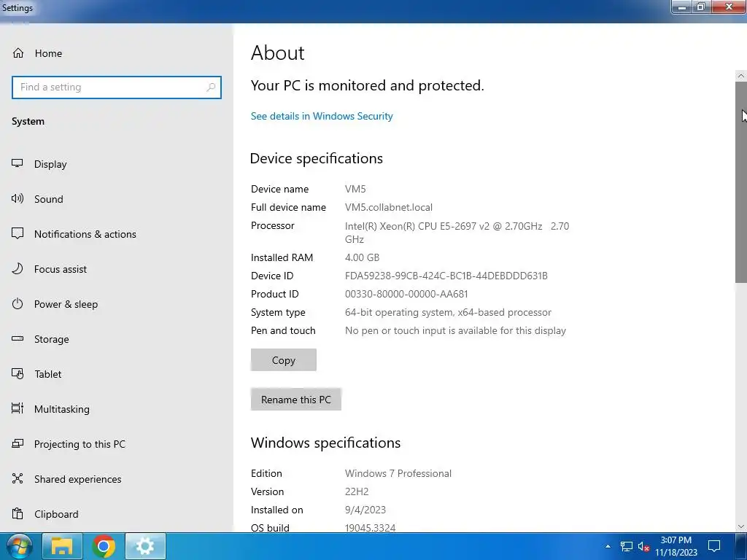Select the 4.00 GB RAM value
The width and height of the screenshot is (747, 560).
tap(362, 257)
